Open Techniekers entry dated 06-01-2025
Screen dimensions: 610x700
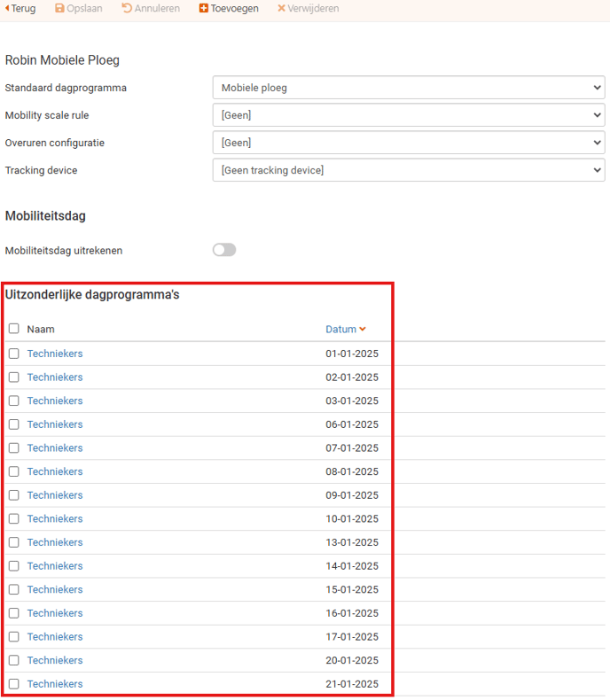(x=55, y=424)
